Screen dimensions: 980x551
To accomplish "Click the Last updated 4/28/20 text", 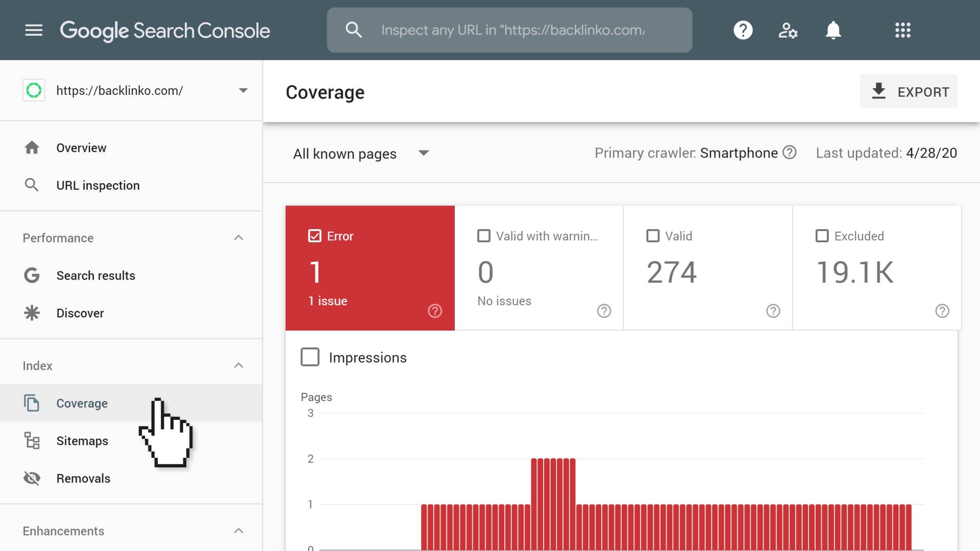I will click(x=886, y=153).
